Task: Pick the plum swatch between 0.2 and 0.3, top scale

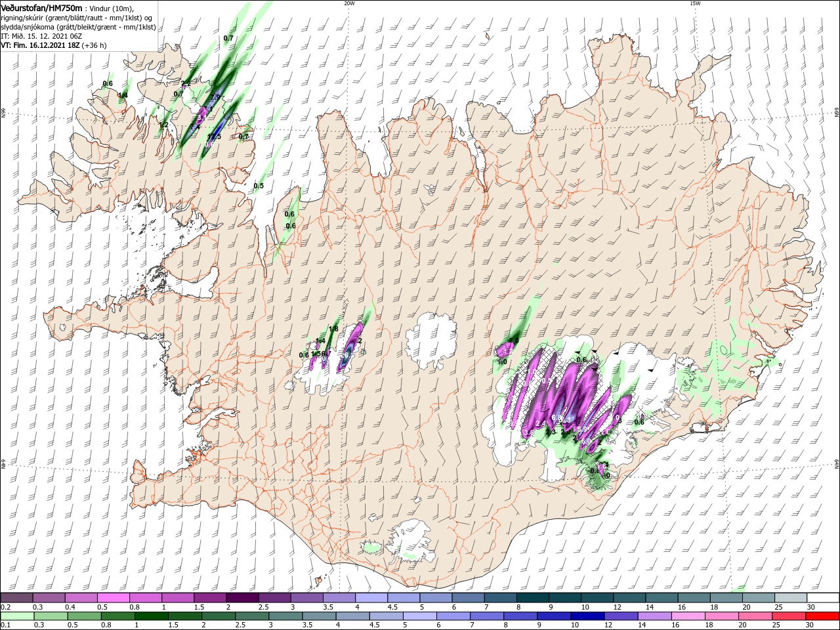Action: pyautogui.click(x=16, y=597)
